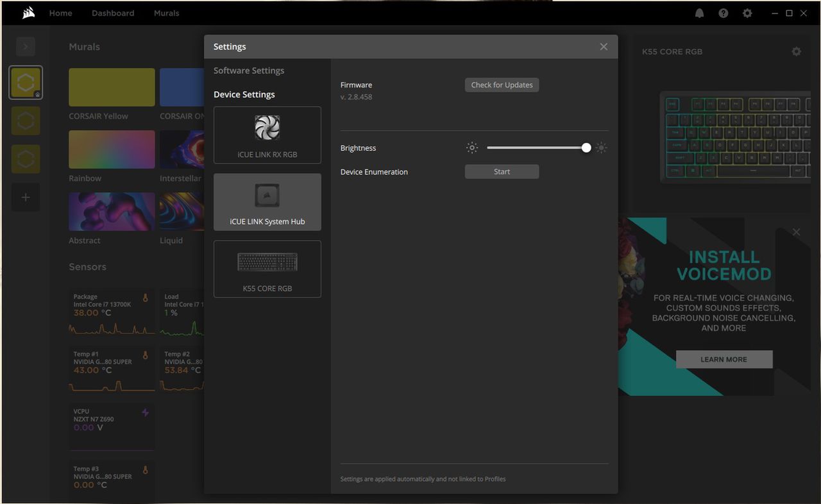Click the Sensors section heading
This screenshot has height=504, width=821.
87,267
